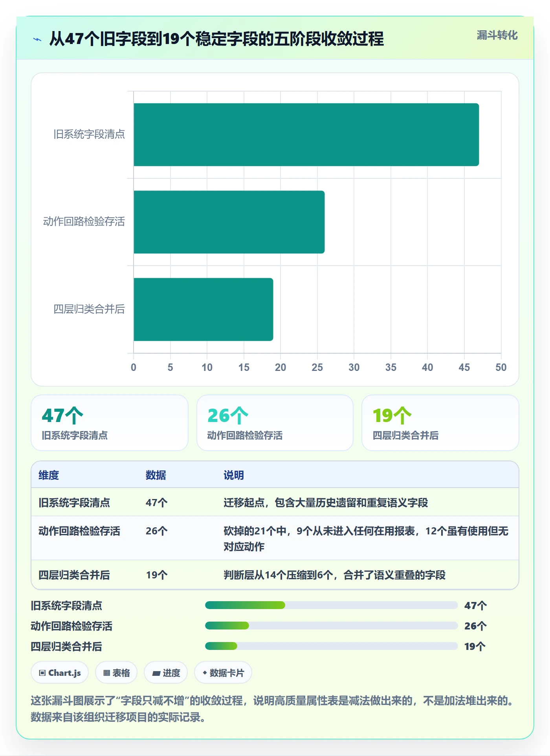
Task: Select table cell 动作回路检验存活
Action: (79, 531)
